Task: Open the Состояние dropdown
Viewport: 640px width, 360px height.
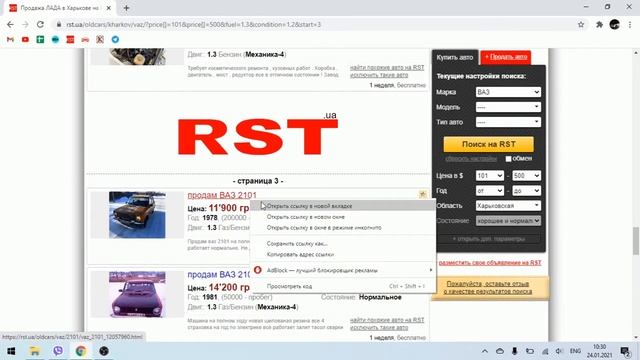Action: tap(508, 221)
